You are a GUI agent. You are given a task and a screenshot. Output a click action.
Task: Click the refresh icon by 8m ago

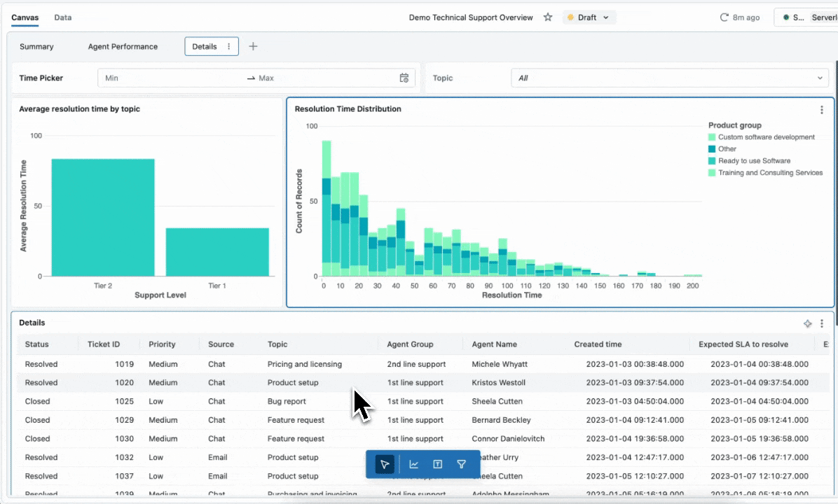[724, 17]
